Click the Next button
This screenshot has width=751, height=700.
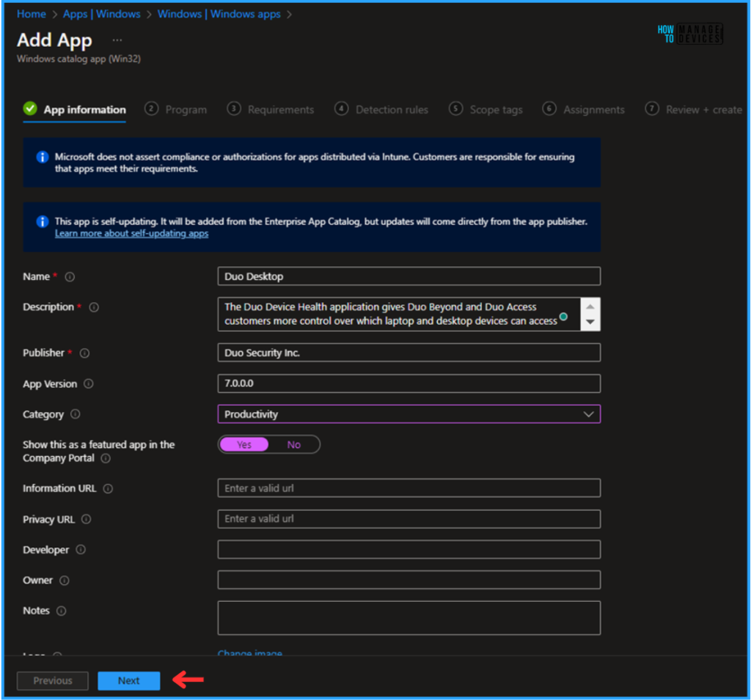pos(129,680)
